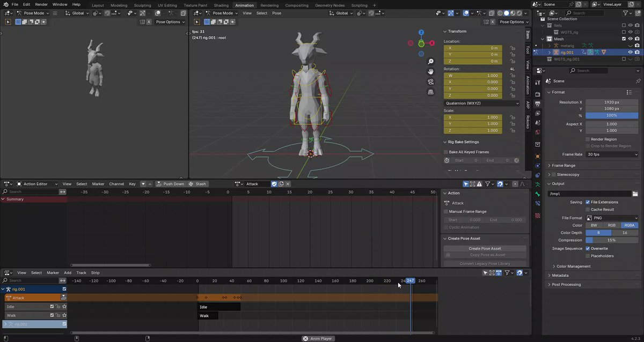Click the star solo icon on Idle track
Screen dimensions: 644x342
pos(64,307)
